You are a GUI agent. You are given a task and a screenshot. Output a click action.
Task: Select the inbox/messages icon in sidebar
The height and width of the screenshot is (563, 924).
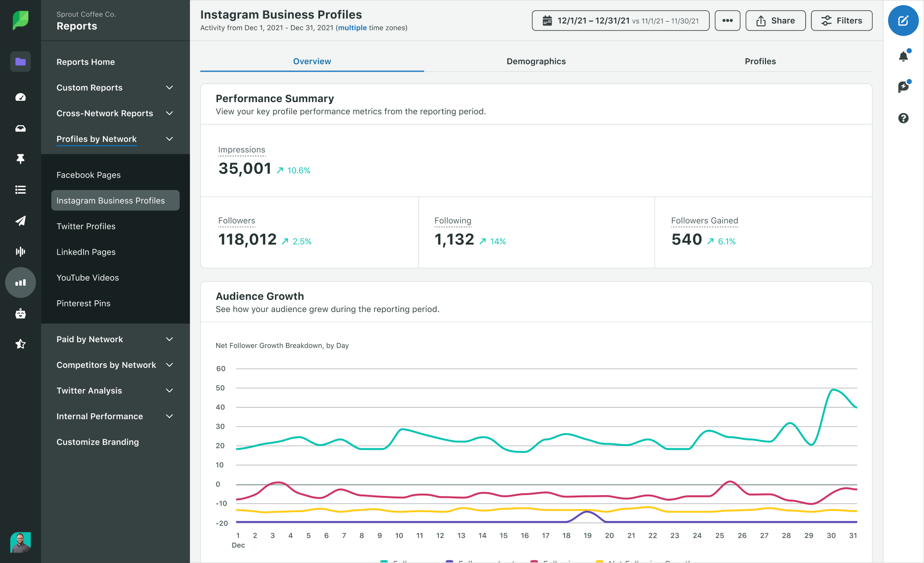(x=20, y=128)
